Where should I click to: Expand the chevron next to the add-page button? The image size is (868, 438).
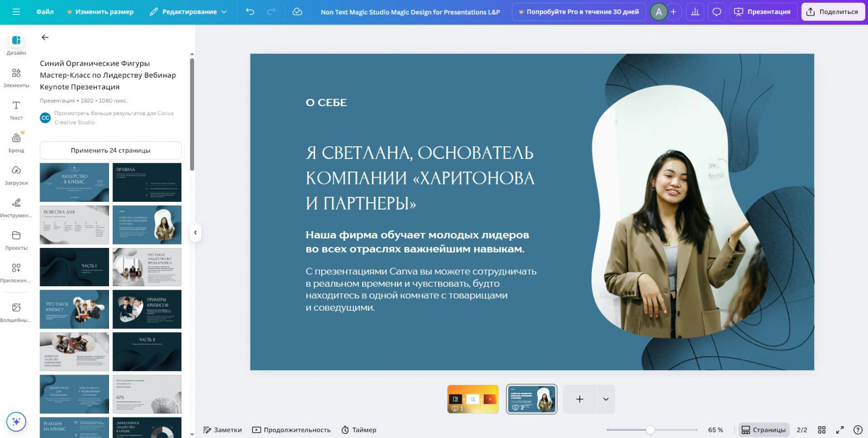click(x=605, y=399)
